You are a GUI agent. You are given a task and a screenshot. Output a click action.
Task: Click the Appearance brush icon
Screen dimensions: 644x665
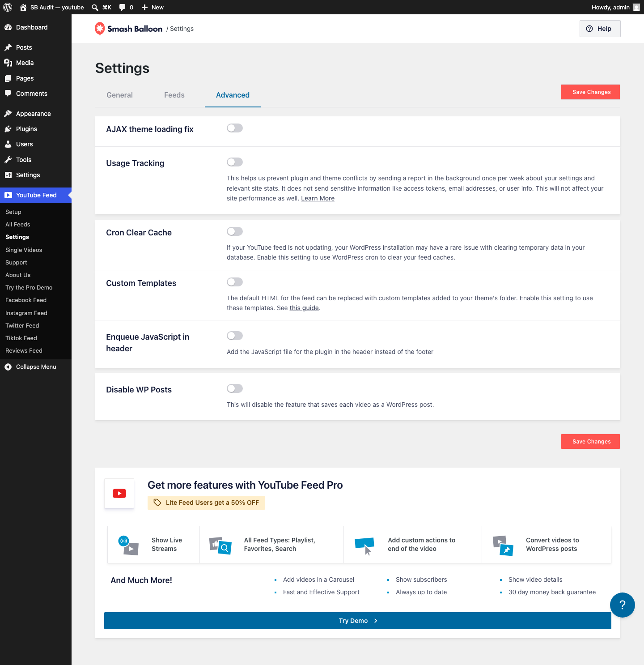[8, 114]
